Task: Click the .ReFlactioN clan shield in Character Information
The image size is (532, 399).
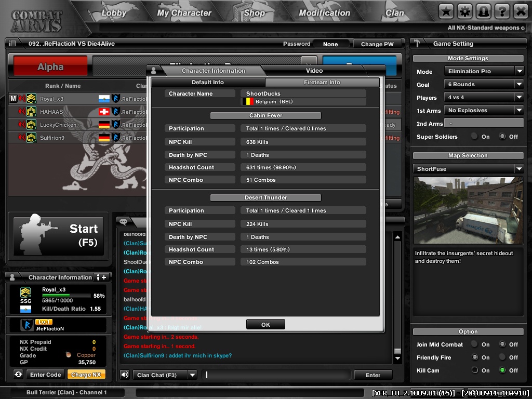Action: coord(27,325)
